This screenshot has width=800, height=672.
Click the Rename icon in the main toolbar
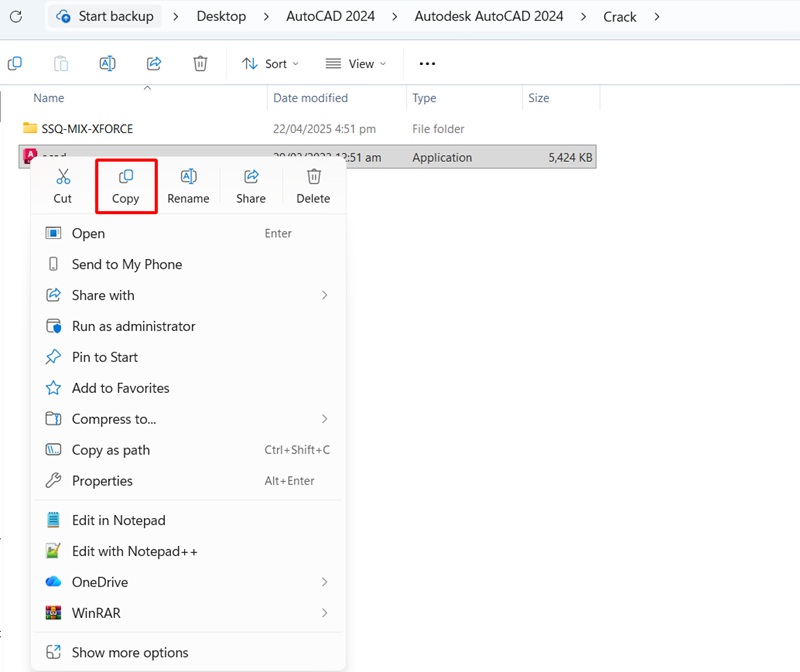(x=106, y=63)
